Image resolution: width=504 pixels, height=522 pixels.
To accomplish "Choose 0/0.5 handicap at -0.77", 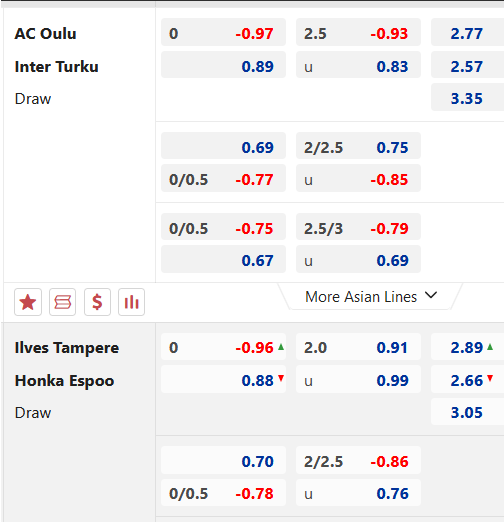I will coord(223,179).
